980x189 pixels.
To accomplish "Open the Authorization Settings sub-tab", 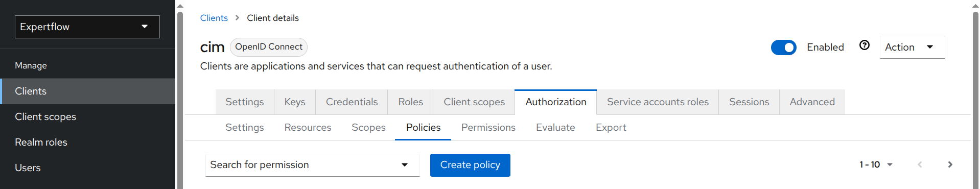I will [245, 127].
